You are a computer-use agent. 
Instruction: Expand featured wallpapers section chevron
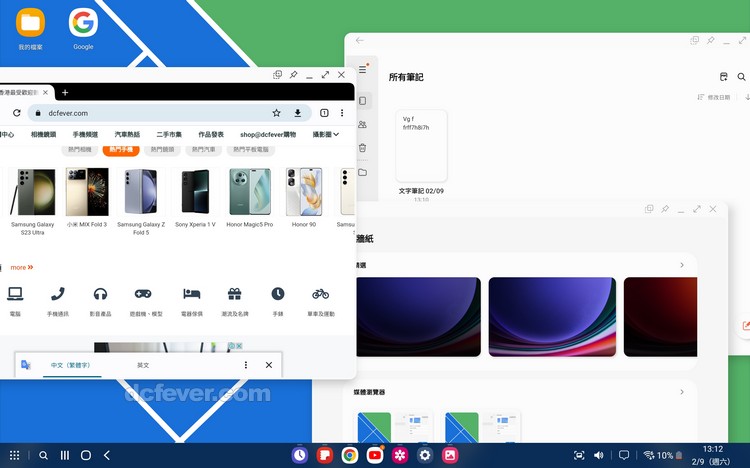tap(682, 265)
